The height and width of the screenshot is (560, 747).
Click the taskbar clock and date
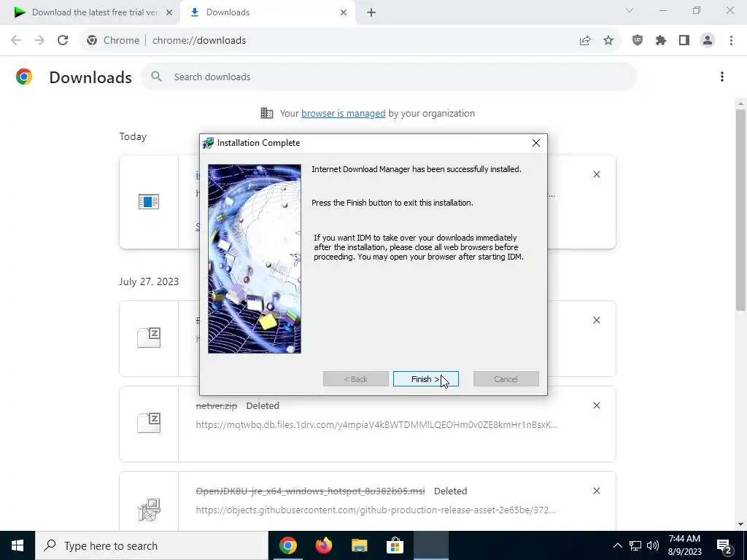coord(684,545)
